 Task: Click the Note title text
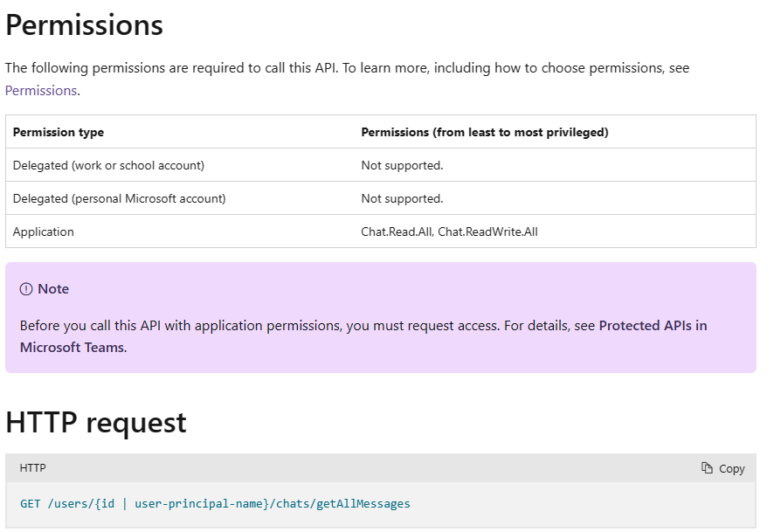(x=53, y=288)
